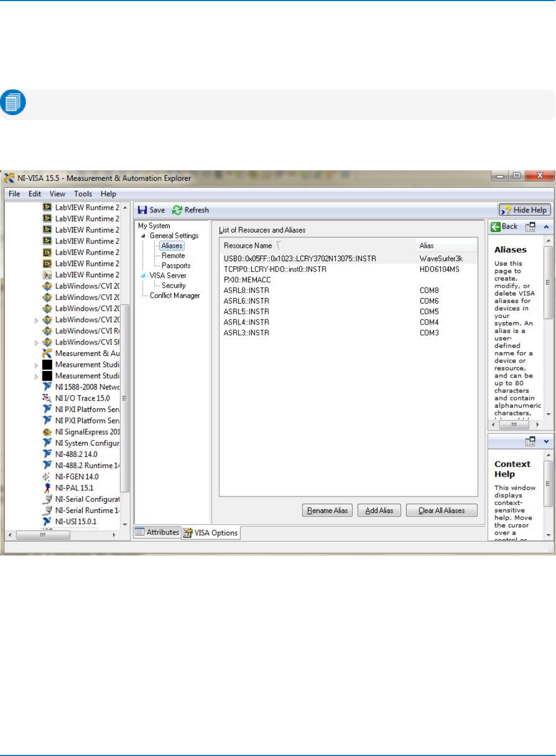Click the COM3 alias cell
Viewport: 556px width, 756px height.
429,333
